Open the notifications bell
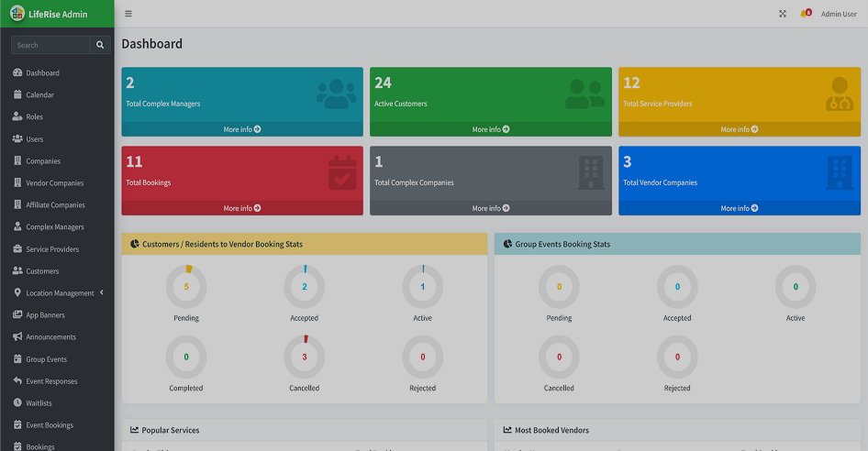Screen dimensions: 868x451 pos(806,13)
